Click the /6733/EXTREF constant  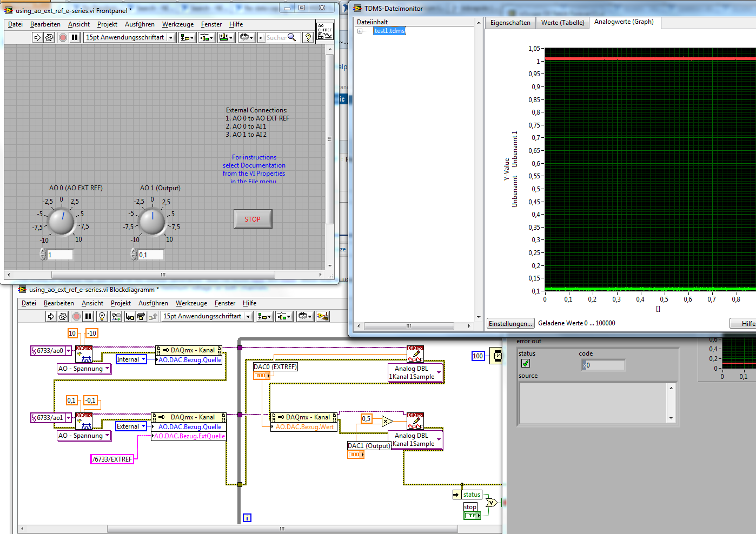112,459
